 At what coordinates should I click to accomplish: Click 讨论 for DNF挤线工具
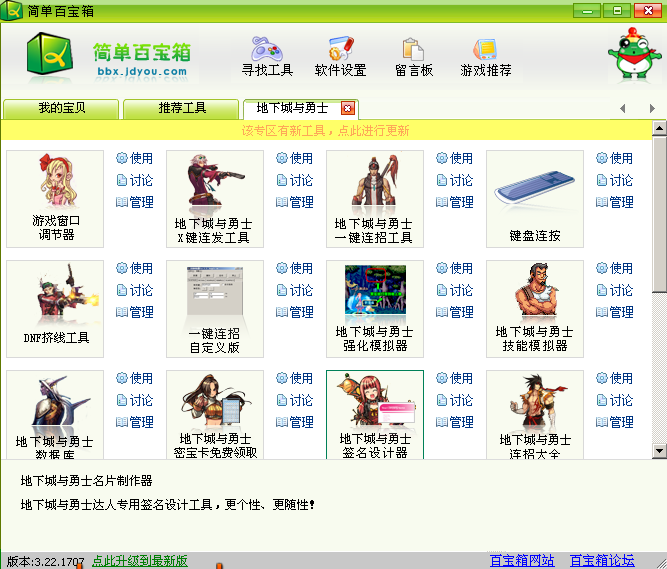coord(134,290)
